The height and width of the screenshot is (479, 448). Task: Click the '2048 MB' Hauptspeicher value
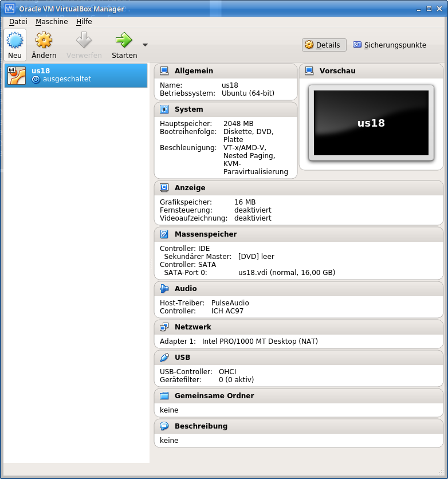(238, 124)
